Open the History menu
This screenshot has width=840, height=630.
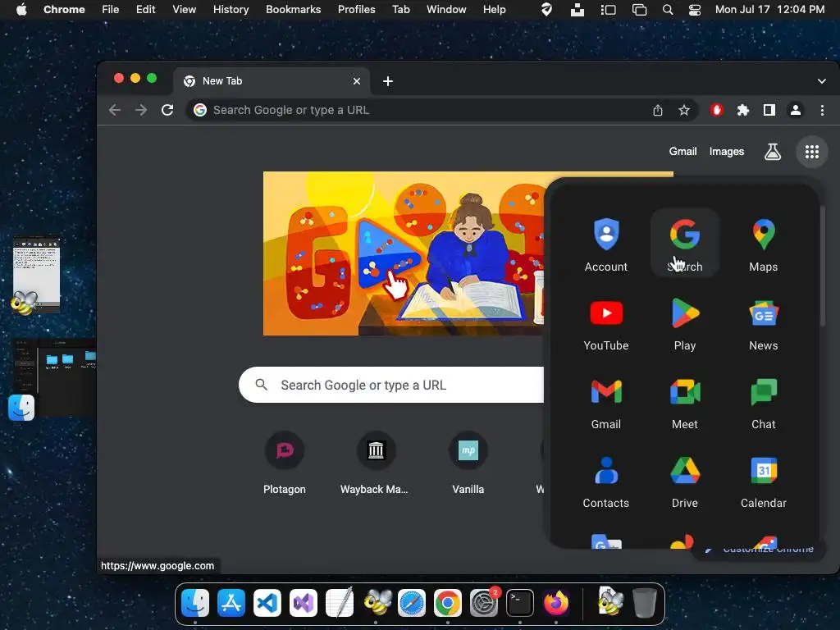pyautogui.click(x=231, y=9)
